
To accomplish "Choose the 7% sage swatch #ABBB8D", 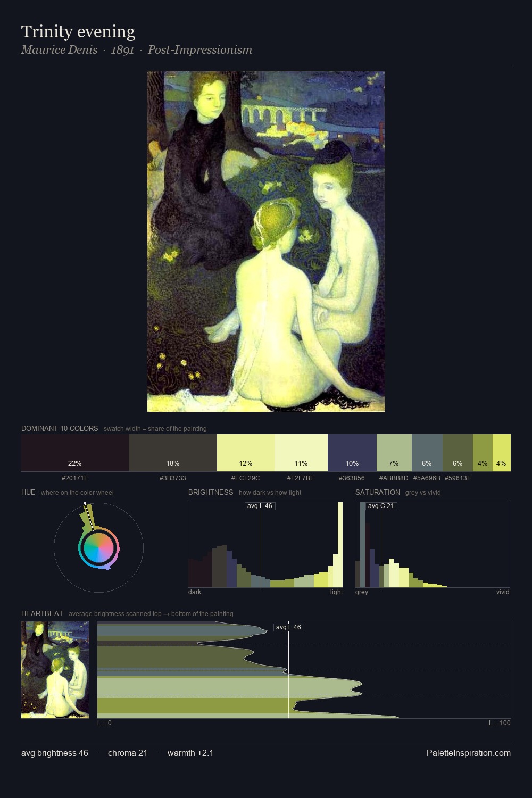I will coord(394,453).
